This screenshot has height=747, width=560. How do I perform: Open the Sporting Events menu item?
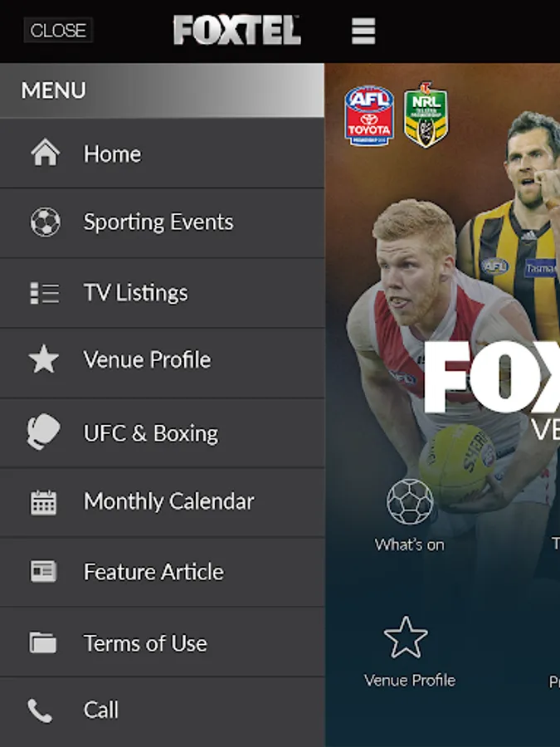tap(162, 223)
